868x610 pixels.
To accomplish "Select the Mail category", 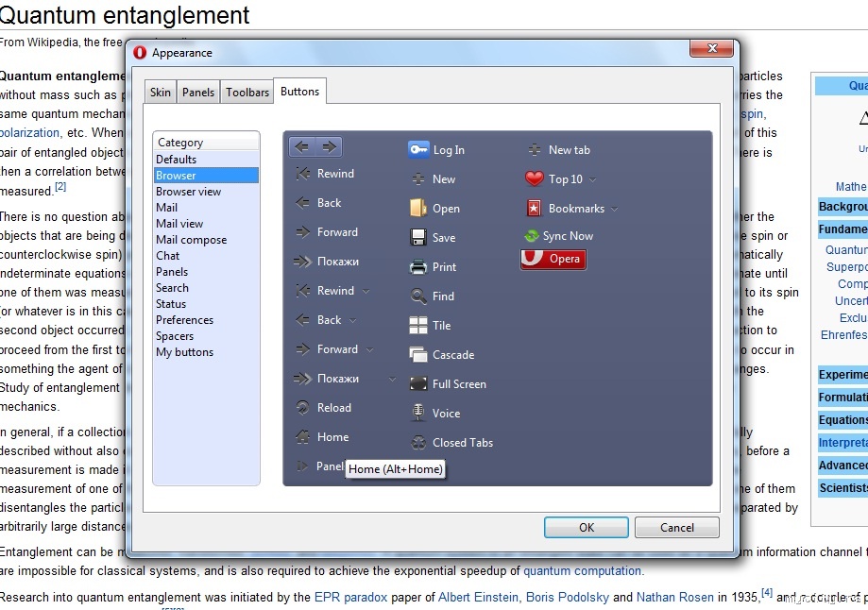I will tap(206, 208).
